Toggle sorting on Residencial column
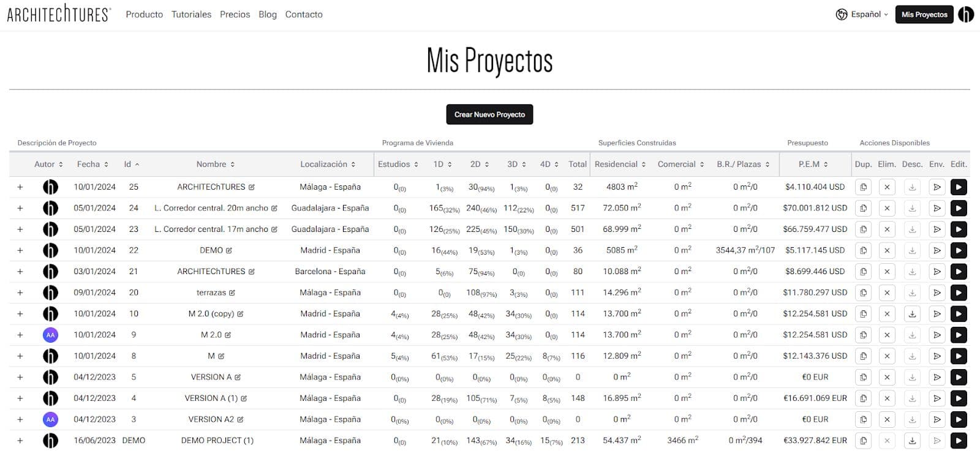This screenshot has height=470, width=980. click(620, 164)
